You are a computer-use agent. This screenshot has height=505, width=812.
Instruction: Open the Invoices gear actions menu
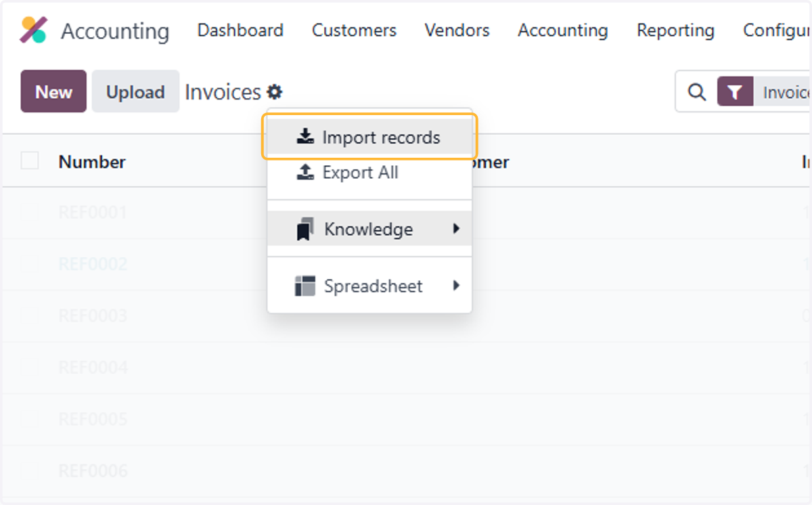click(274, 92)
